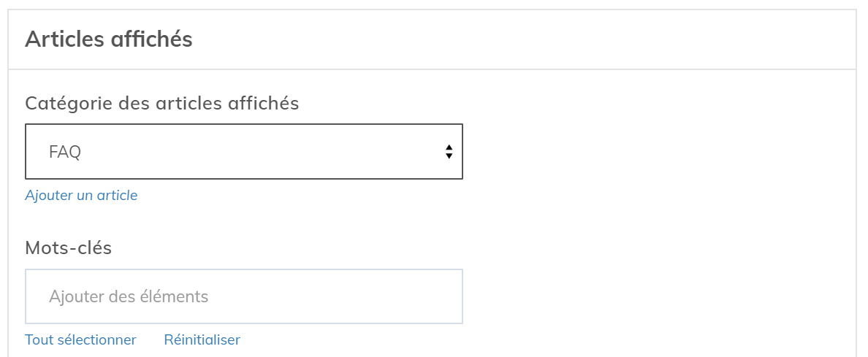Screen dimensions: 868x357
Task: Reset keyword selection with 'Réinitialiser'
Action: pyautogui.click(x=202, y=340)
